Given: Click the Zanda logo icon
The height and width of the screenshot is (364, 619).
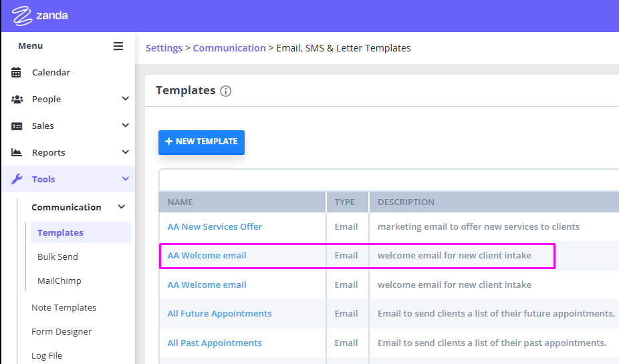Looking at the screenshot, I should pyautogui.click(x=21, y=16).
